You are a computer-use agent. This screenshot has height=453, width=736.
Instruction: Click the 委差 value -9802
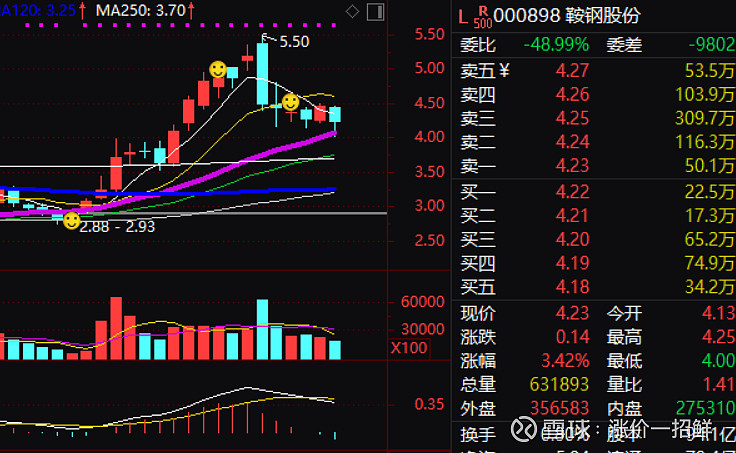coord(712,45)
